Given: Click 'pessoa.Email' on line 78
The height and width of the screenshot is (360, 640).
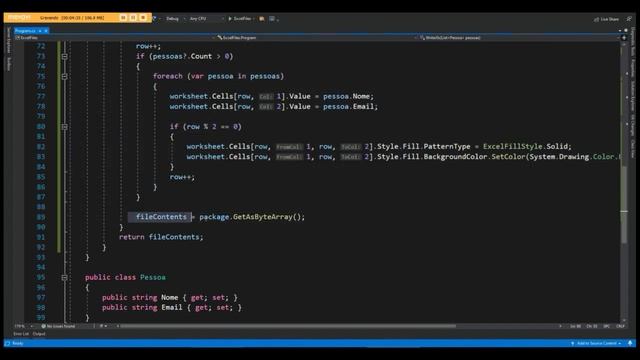Looking at the screenshot, I should click(x=349, y=107).
